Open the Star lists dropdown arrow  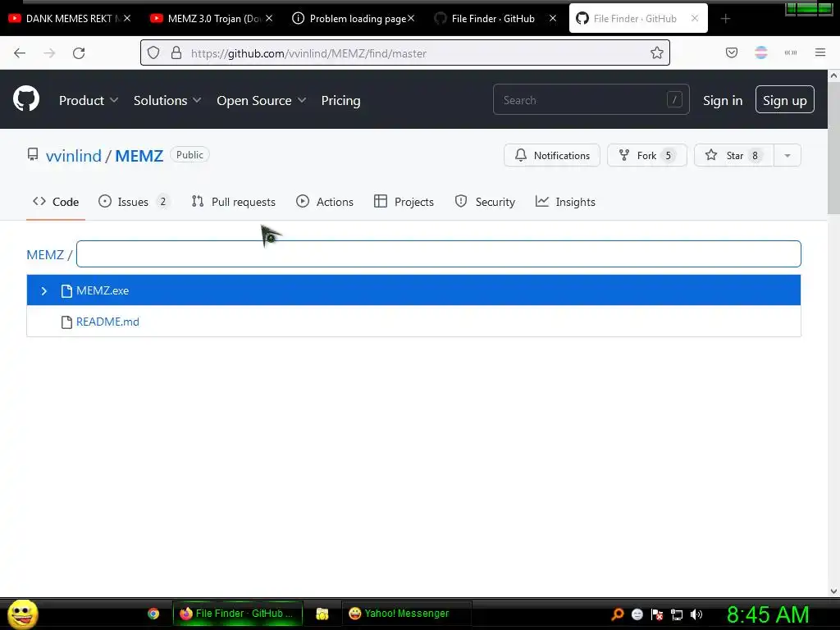787,155
